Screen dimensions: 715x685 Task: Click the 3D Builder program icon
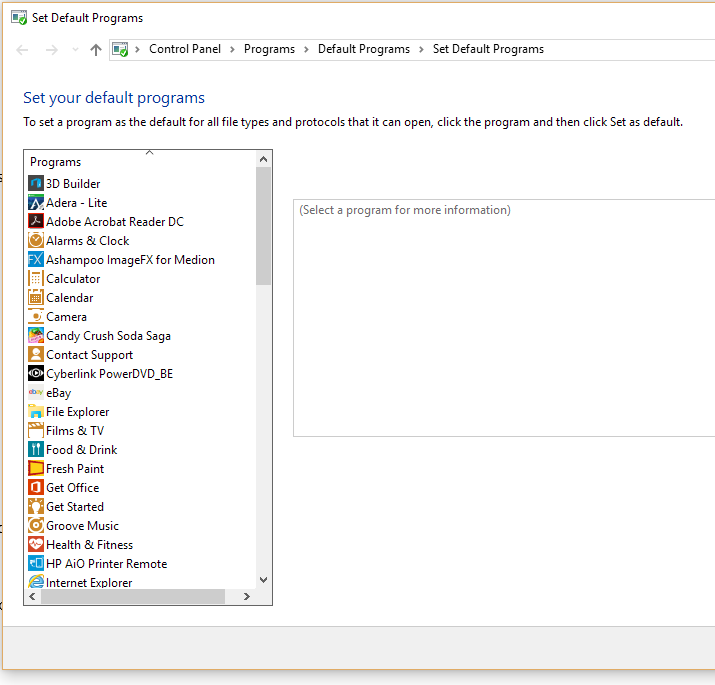coord(36,183)
